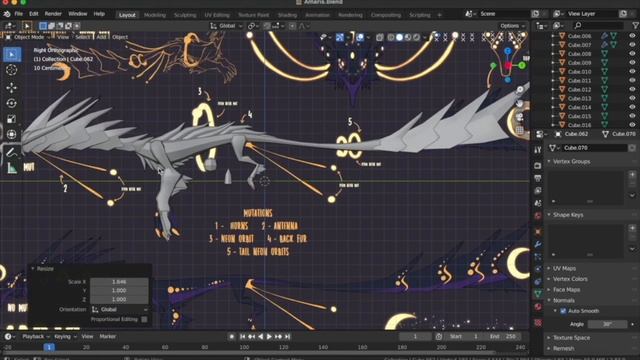Click the outliner filter funnel icon

[635, 25]
